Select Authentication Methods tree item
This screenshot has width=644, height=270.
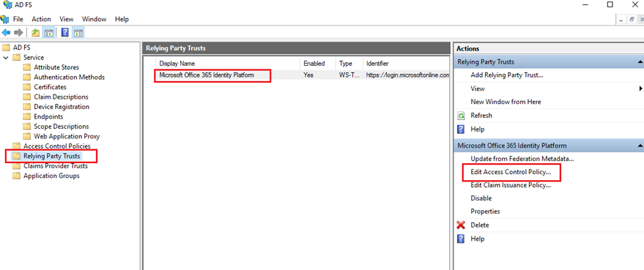(x=69, y=77)
